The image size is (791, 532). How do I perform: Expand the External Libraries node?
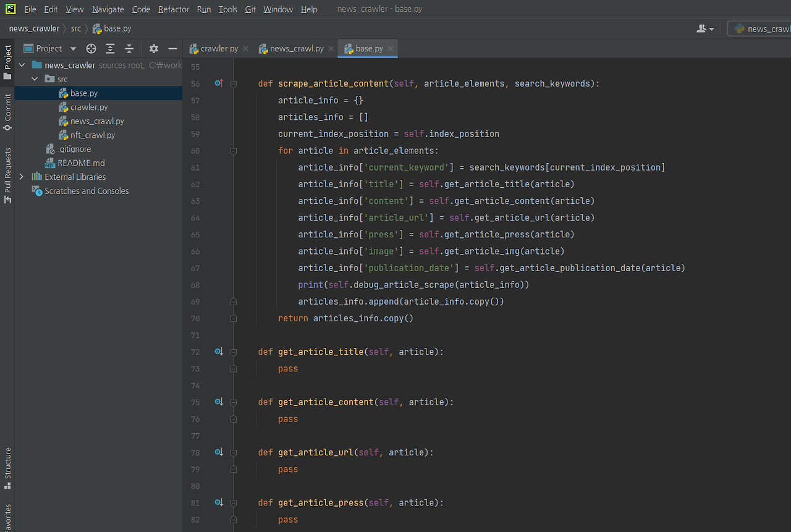tap(22, 177)
